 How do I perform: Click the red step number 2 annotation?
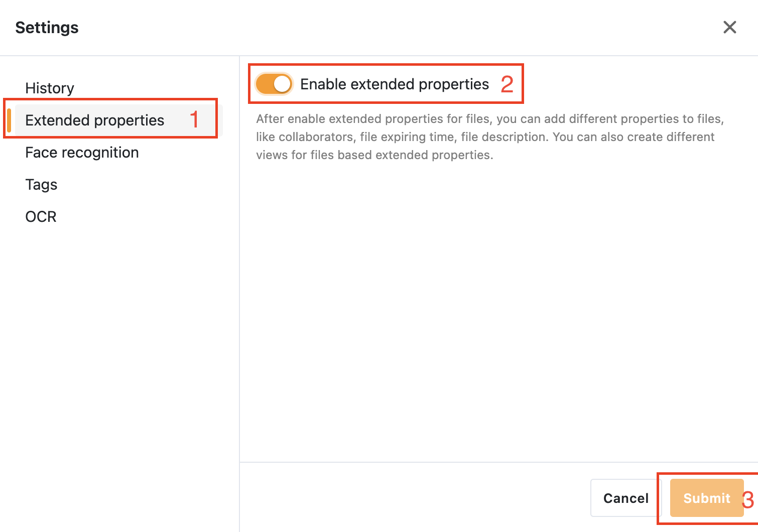tap(507, 84)
